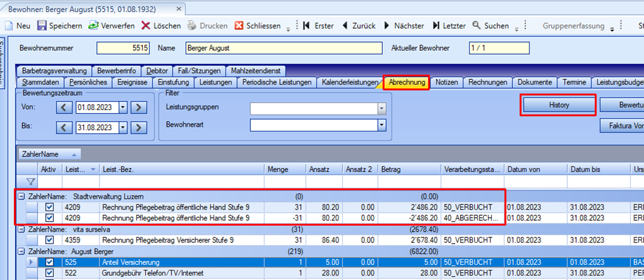This screenshot has width=644, height=280.
Task: Click the Name field Berger August
Action: tap(284, 48)
